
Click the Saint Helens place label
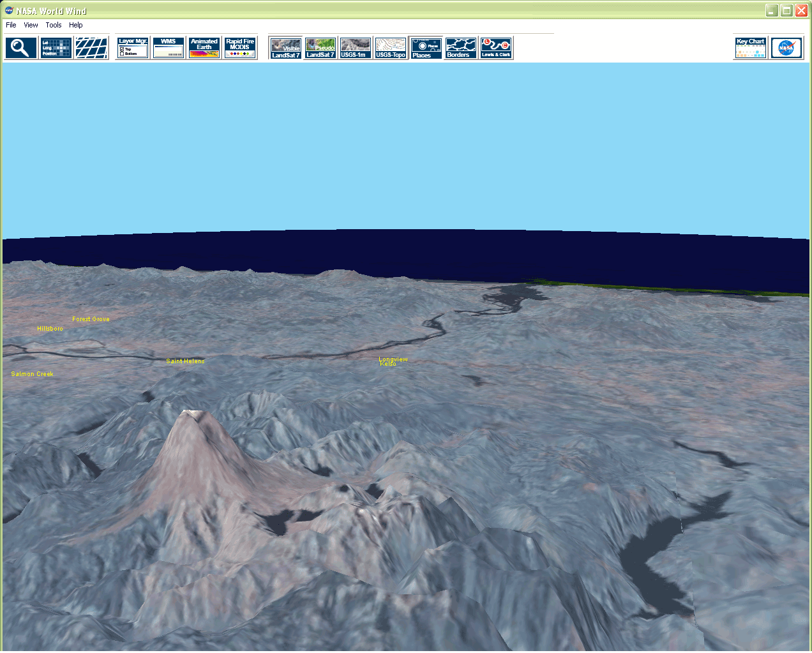click(185, 361)
